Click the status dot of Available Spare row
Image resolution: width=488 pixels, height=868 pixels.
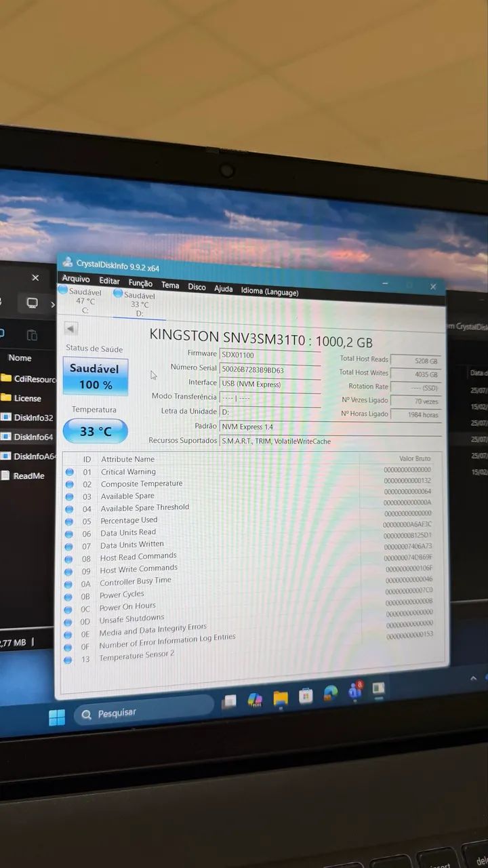point(69,496)
